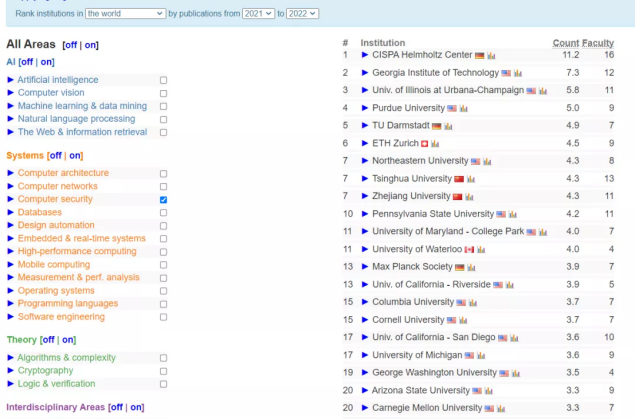Check the Databases checkbox
Screen dimensions: 636x419
[x=163, y=213]
